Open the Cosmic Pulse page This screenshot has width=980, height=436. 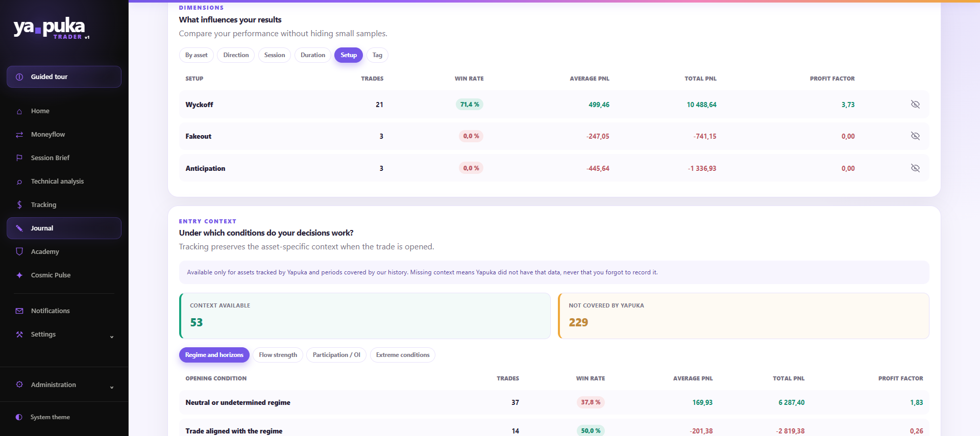(64, 275)
